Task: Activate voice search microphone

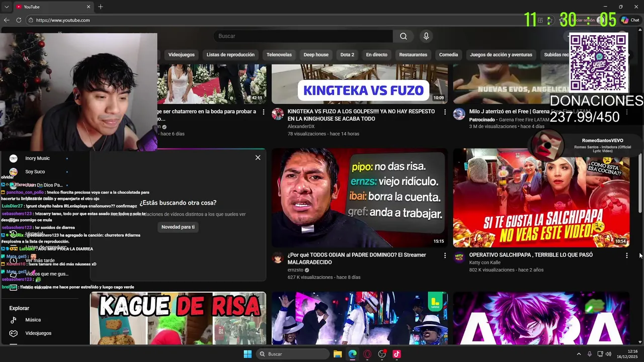Action: pyautogui.click(x=426, y=36)
